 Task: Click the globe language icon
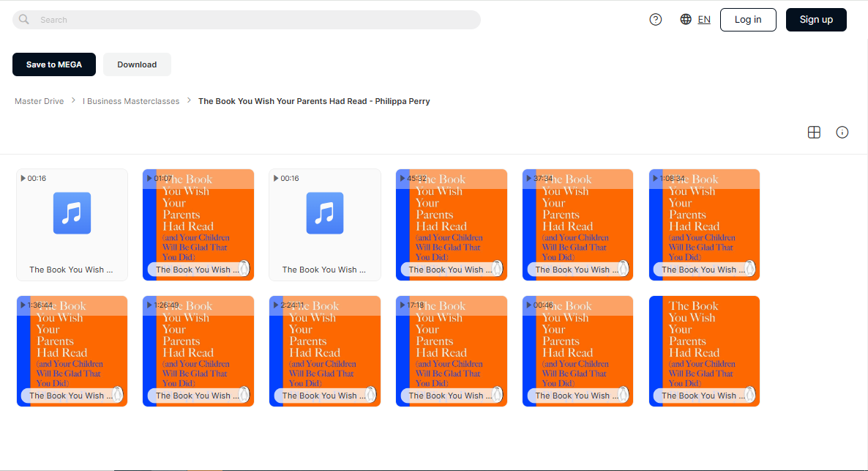(685, 19)
